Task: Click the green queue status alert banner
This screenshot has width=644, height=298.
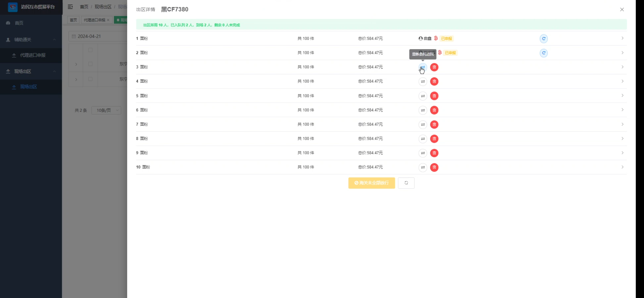Action: point(381,25)
